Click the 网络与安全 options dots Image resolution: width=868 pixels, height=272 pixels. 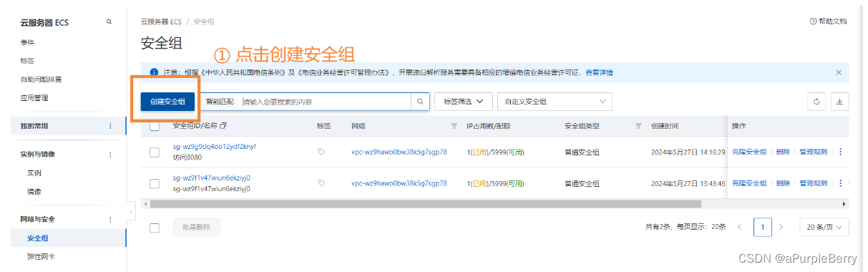110,219
